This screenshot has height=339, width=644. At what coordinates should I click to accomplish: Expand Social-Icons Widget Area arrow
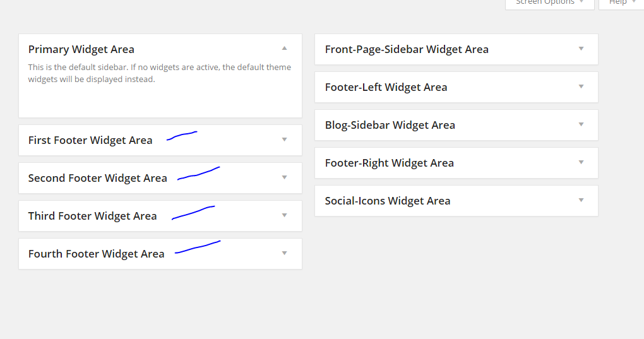tap(581, 200)
